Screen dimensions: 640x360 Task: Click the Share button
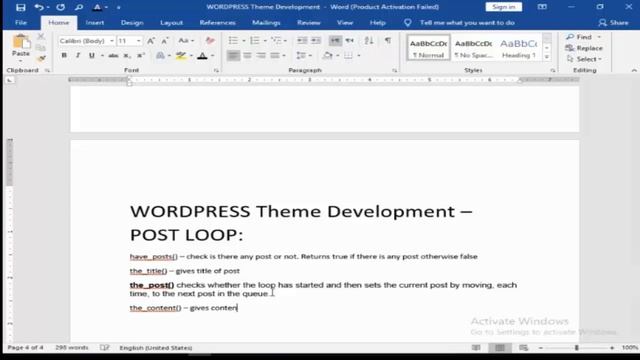coord(613,23)
